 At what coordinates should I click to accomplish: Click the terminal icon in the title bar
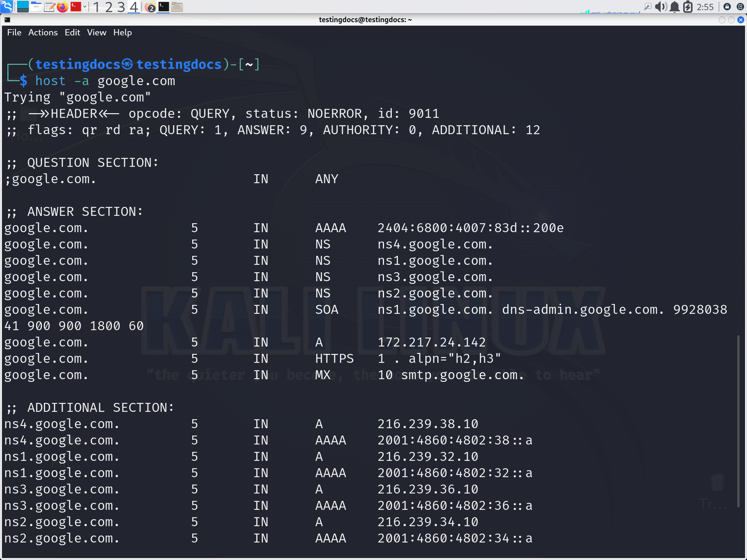[x=7, y=19]
